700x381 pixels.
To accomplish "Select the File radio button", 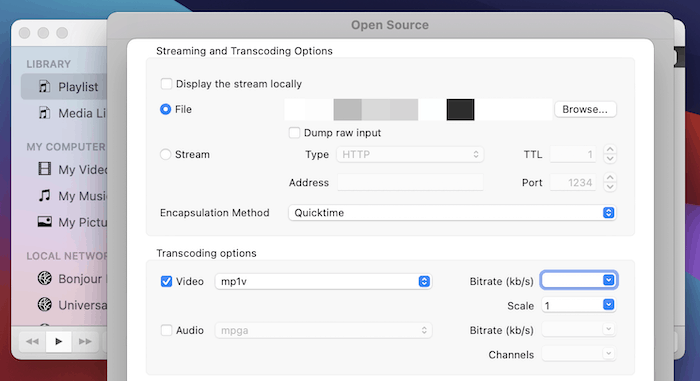I will [x=165, y=109].
